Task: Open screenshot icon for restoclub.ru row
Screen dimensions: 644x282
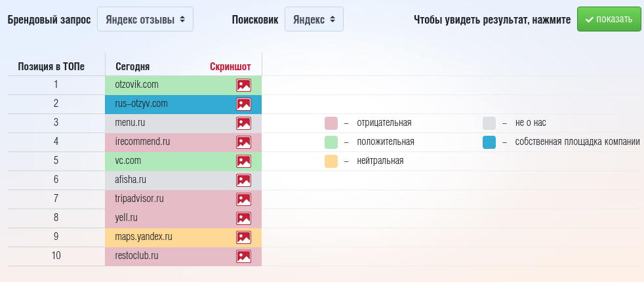Action: pos(243,256)
